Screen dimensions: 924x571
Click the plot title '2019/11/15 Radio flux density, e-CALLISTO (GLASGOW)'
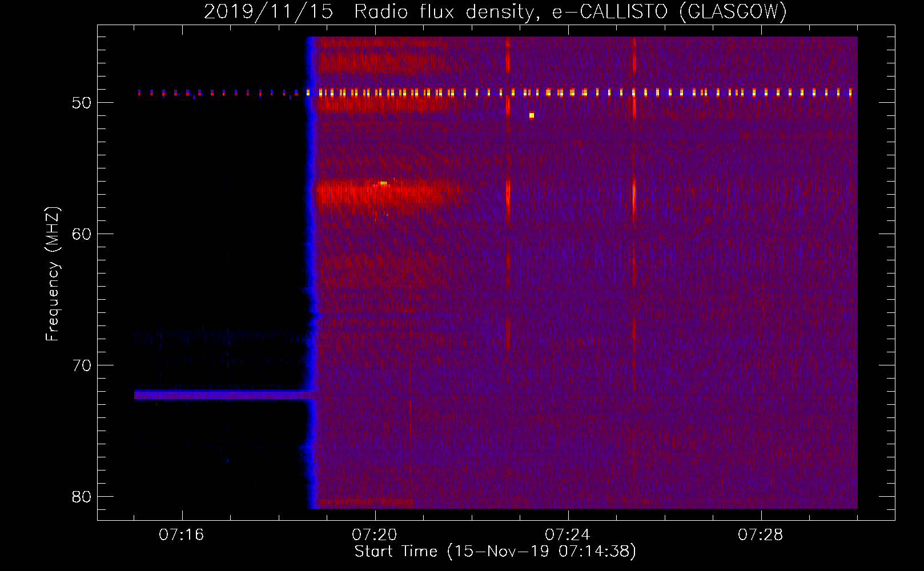pos(495,11)
